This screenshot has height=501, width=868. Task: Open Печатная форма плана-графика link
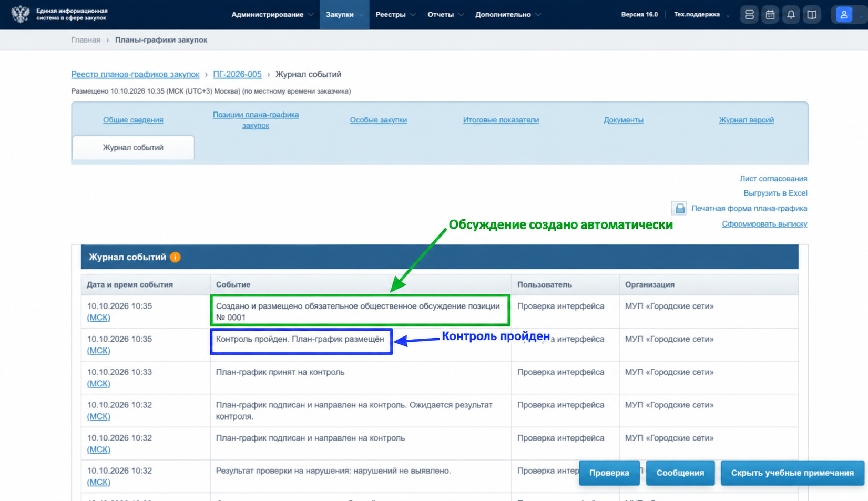[x=749, y=208]
